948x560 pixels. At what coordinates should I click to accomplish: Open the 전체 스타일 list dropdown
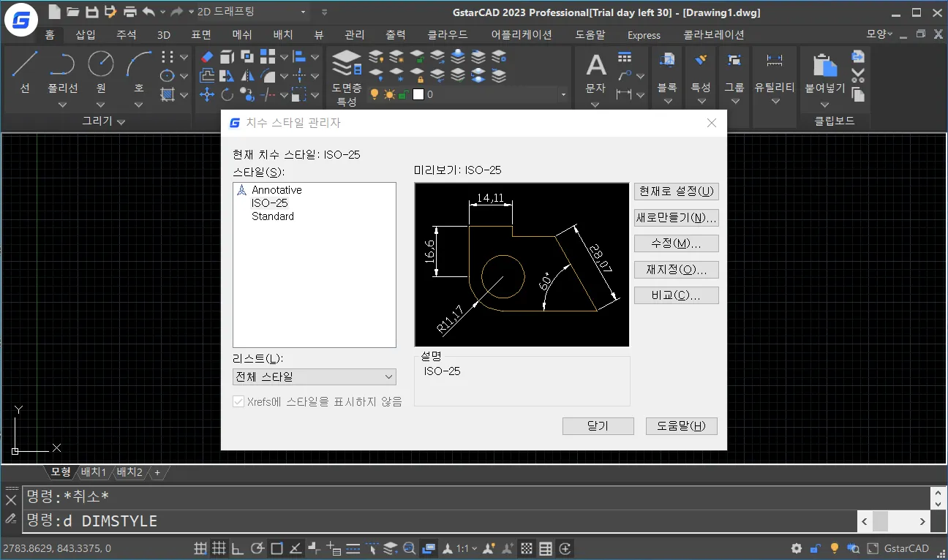pos(314,377)
